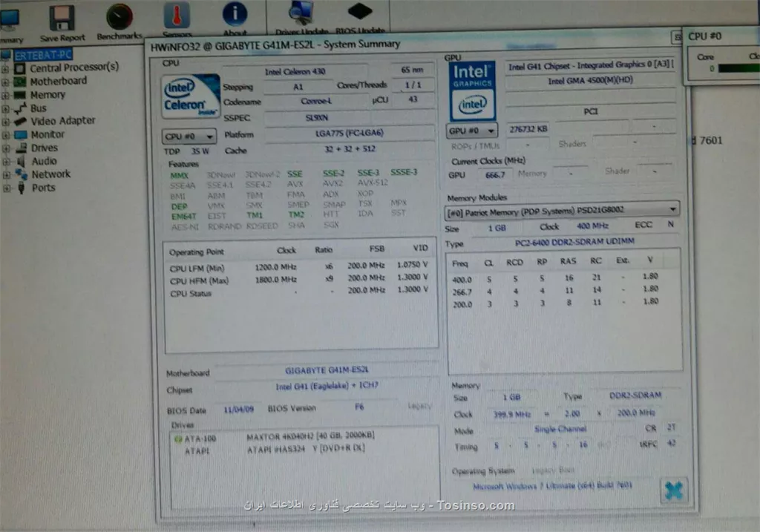Select the Monitor tree icon
The height and width of the screenshot is (532, 760).
pyautogui.click(x=20, y=134)
